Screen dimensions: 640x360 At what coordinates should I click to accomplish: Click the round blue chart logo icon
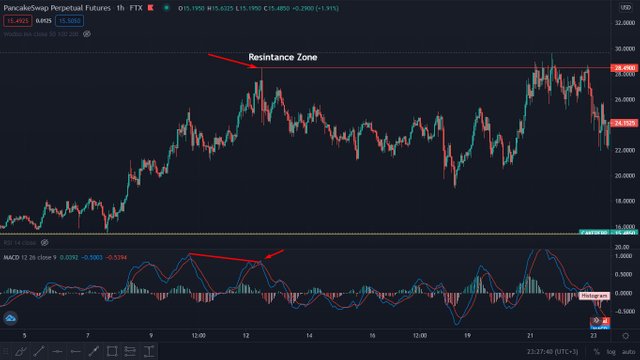pyautogui.click(x=10, y=318)
